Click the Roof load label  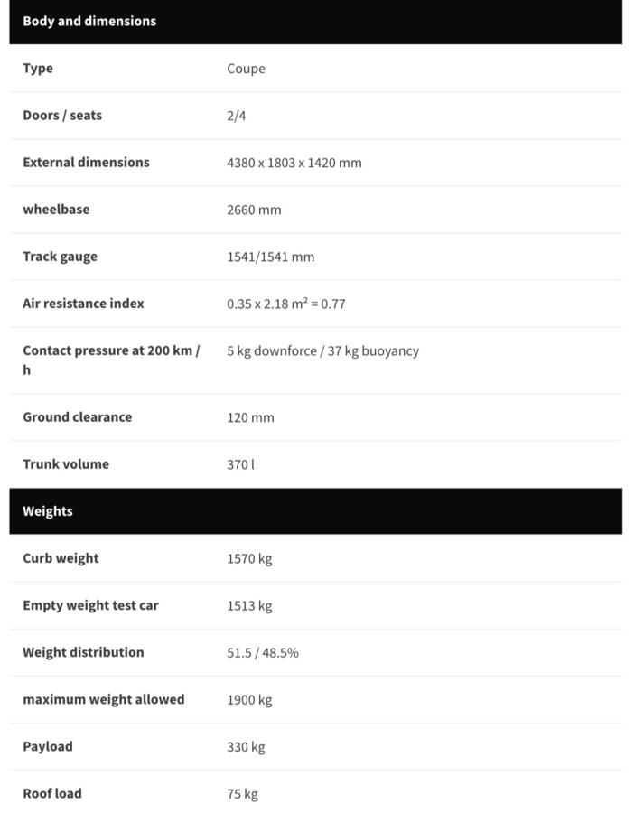pos(52,793)
